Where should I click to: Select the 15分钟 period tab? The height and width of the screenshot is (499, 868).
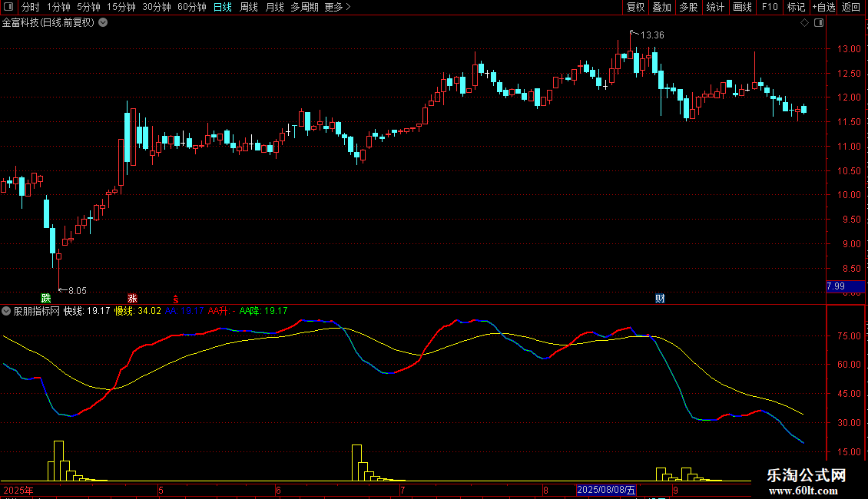pyautogui.click(x=121, y=7)
